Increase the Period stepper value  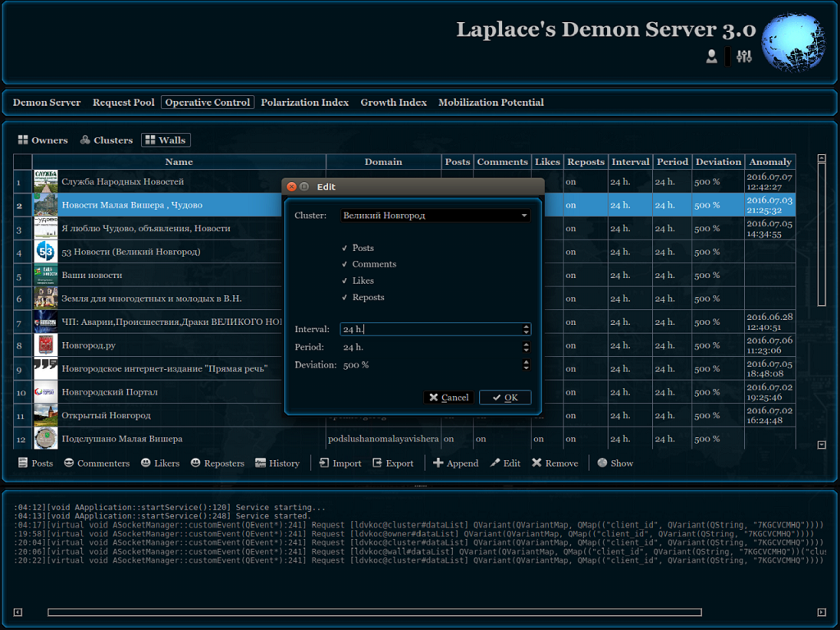pos(526,345)
